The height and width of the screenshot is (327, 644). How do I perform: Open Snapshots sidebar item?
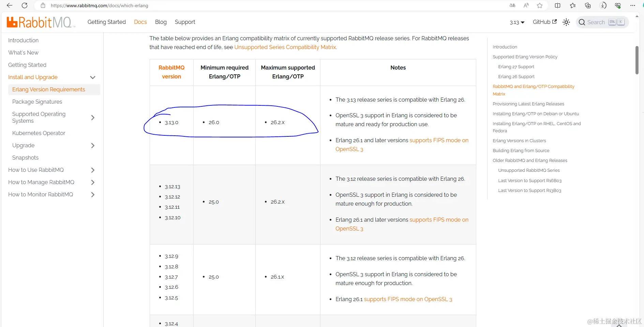coord(25,158)
